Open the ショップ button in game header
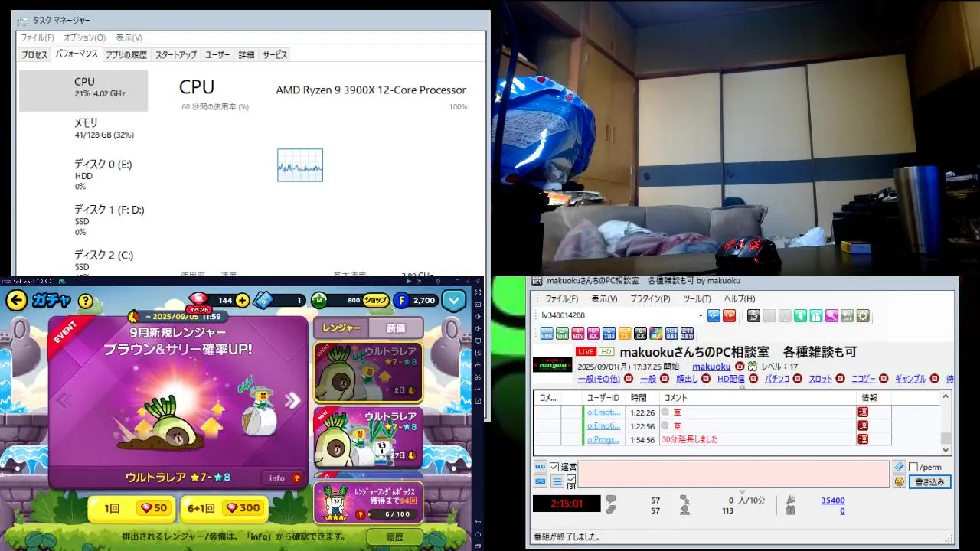Screen dimensions: 980x551 click(375, 301)
